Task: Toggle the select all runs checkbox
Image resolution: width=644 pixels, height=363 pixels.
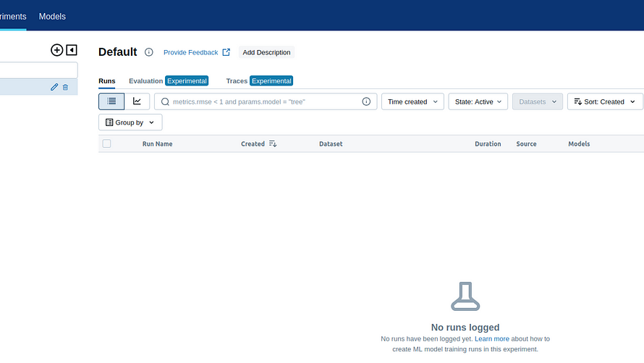Action: pyautogui.click(x=107, y=143)
